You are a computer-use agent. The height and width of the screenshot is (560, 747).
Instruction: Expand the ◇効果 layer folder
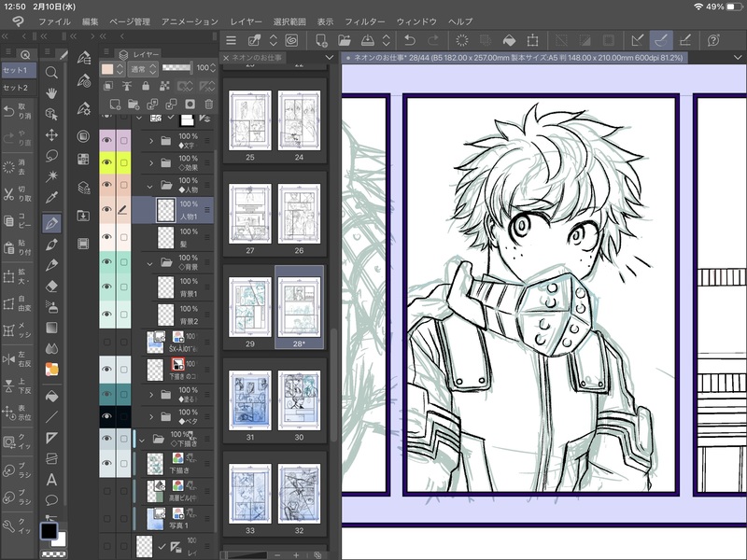click(x=151, y=162)
